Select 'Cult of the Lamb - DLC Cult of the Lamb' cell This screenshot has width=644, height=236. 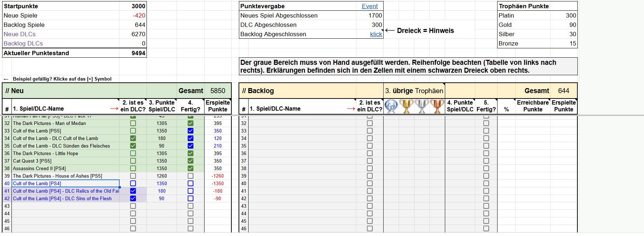click(x=66, y=138)
